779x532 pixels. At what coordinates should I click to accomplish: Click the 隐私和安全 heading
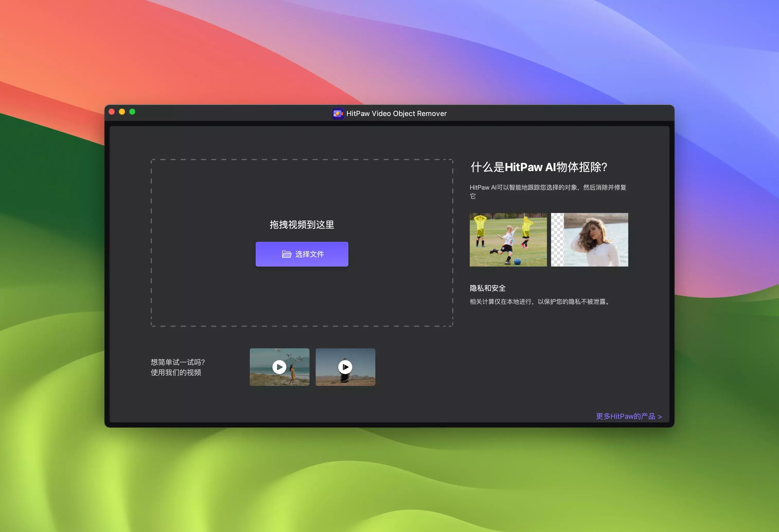point(487,288)
